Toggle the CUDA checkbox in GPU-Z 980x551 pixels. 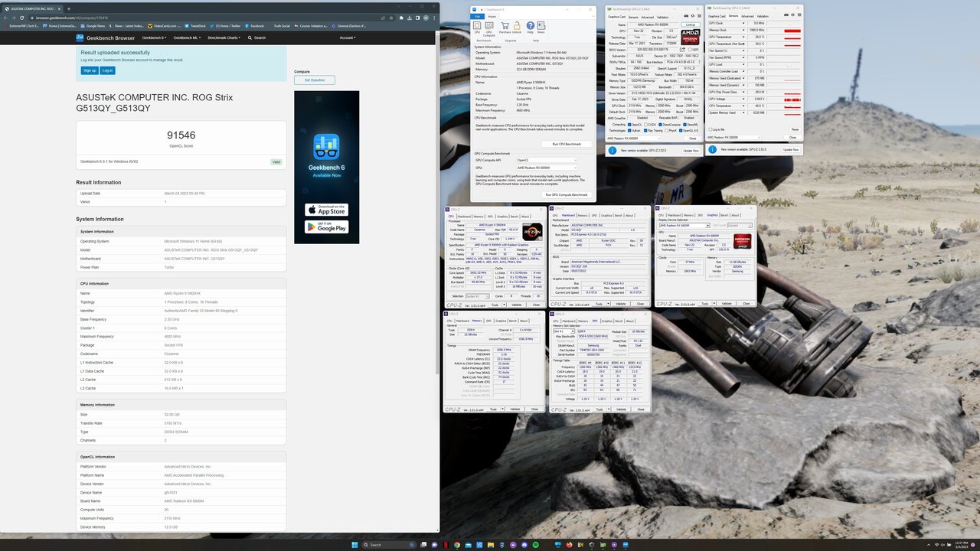(x=645, y=124)
